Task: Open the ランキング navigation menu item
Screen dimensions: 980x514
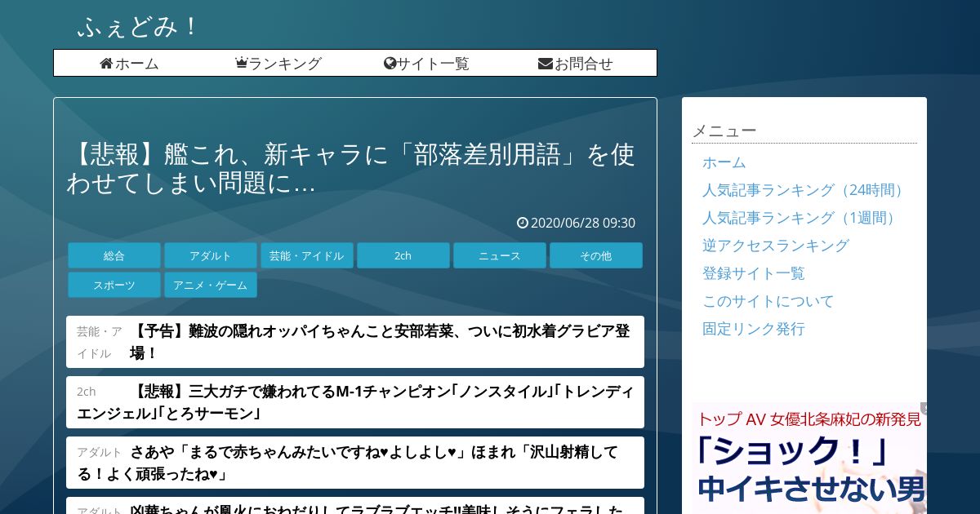Action: coord(278,63)
